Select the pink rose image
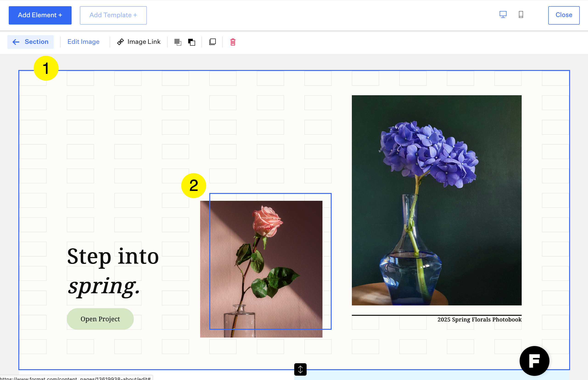 pos(261,269)
